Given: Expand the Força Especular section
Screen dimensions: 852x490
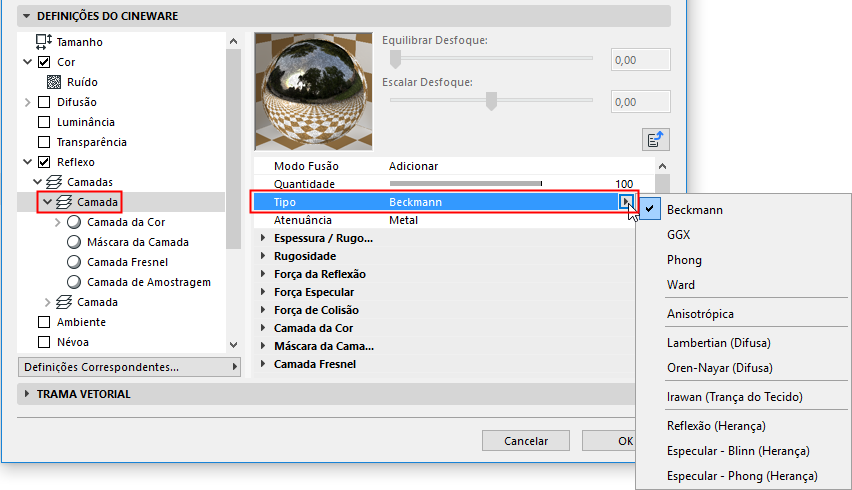Looking at the screenshot, I should [x=263, y=292].
